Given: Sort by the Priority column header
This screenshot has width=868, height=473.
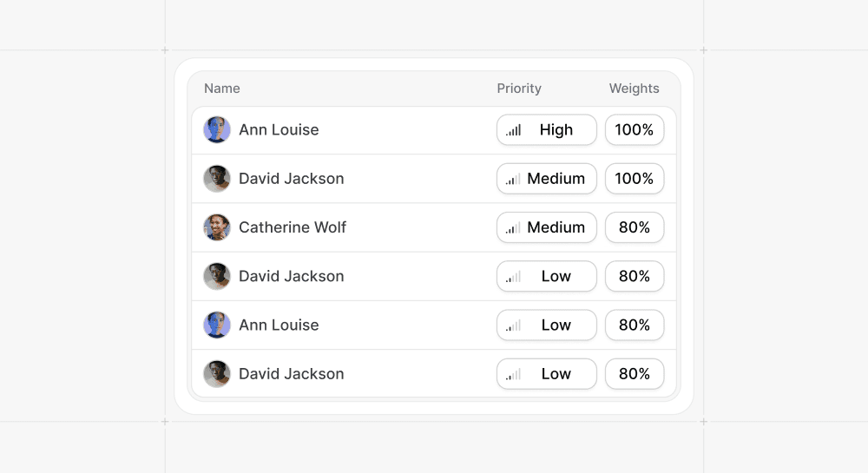Looking at the screenshot, I should (519, 89).
